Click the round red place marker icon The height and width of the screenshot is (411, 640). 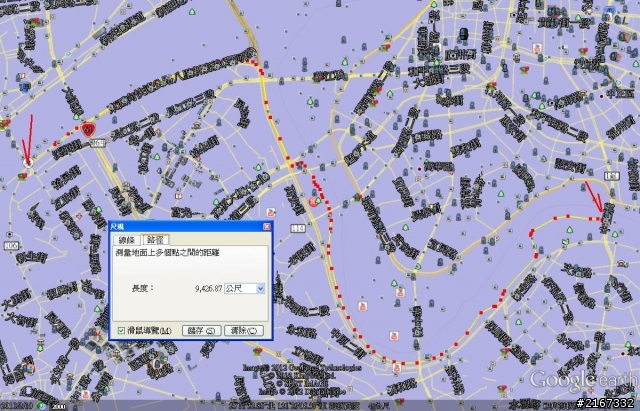(x=314, y=201)
